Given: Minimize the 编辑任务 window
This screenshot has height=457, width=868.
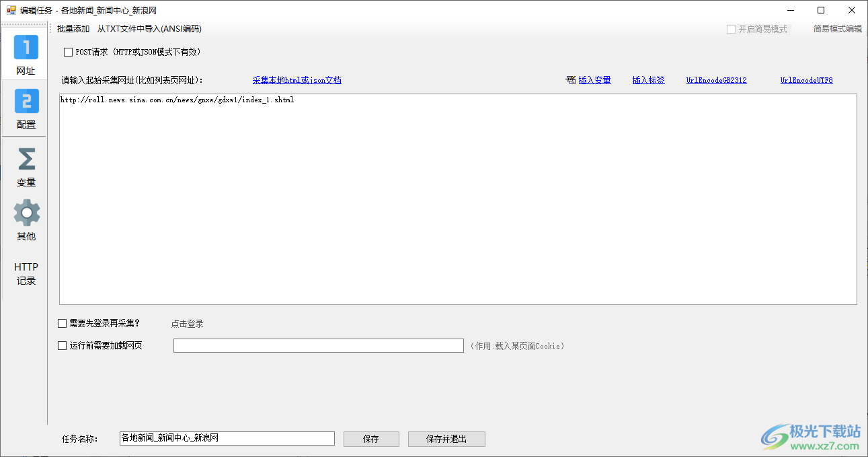Looking at the screenshot, I should 791,10.
